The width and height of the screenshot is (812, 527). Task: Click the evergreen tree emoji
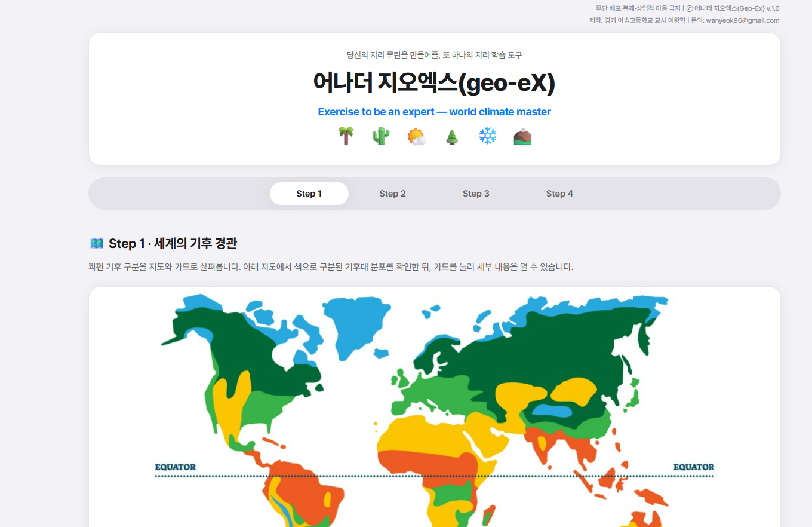(x=452, y=137)
